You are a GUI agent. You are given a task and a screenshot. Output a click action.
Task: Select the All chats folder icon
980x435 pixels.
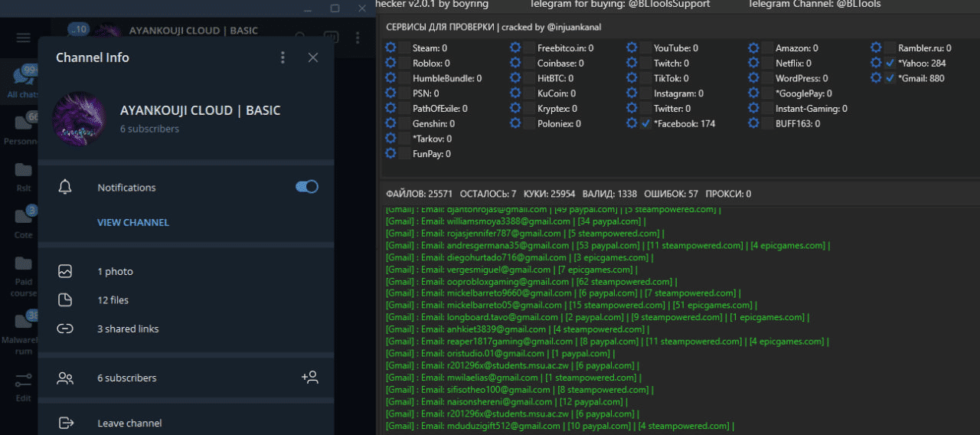pyautogui.click(x=23, y=80)
